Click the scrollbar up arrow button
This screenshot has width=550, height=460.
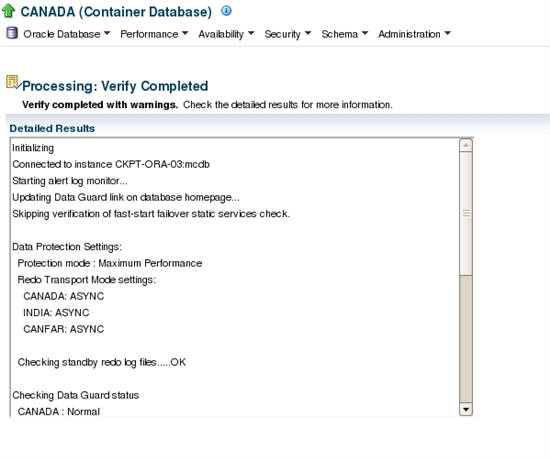[466, 145]
